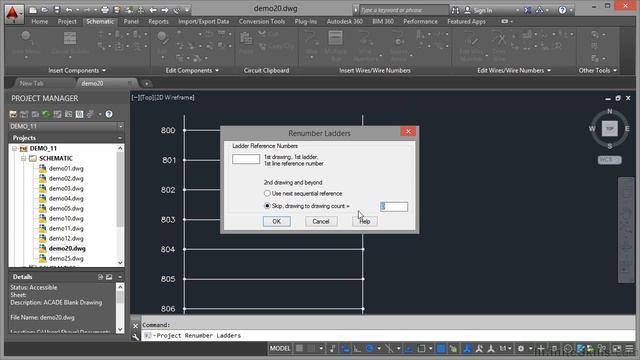Click the previous project drawing arrow icon
The width and height of the screenshot is (640, 360).
click(x=153, y=10)
